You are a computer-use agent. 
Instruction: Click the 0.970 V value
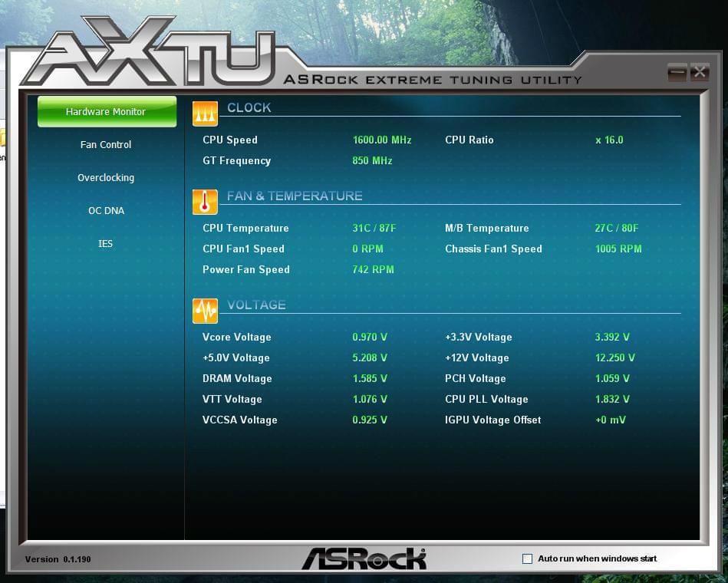coord(370,337)
